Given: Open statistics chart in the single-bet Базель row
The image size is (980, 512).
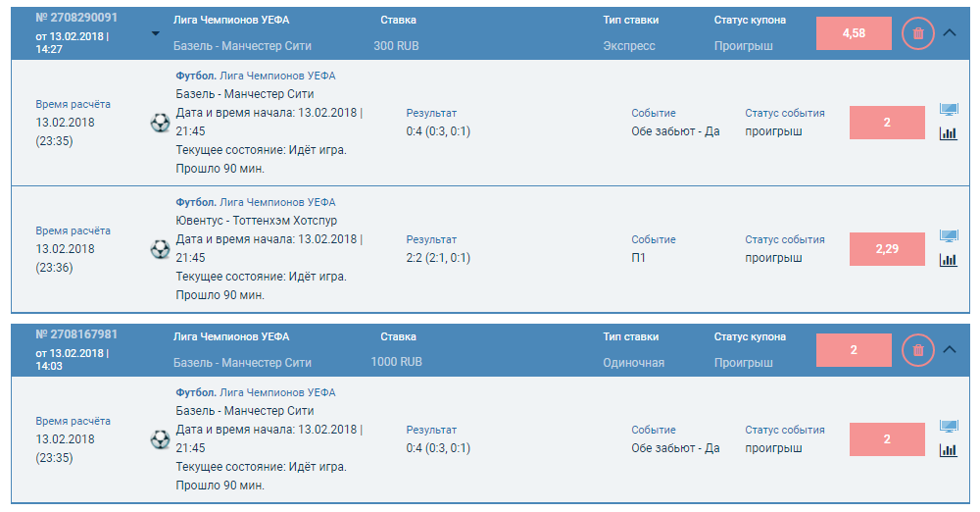Looking at the screenshot, I should click(948, 450).
